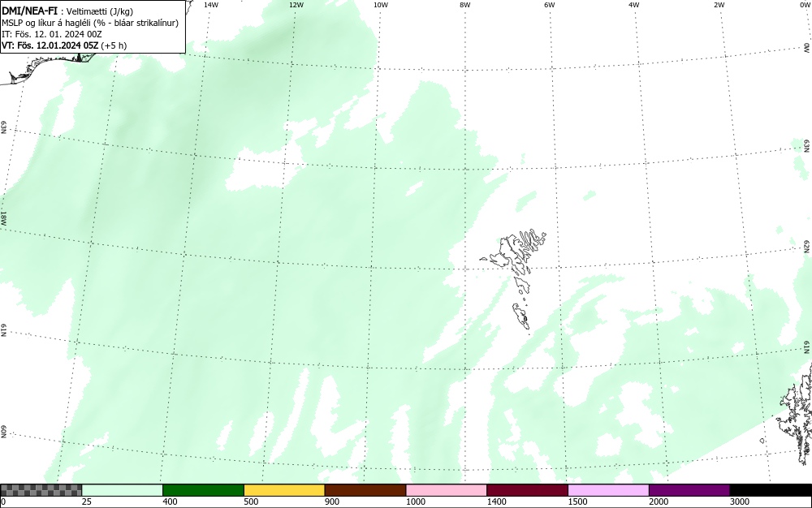Click the '400' legend scale value
The width and height of the screenshot is (812, 508).
(x=170, y=502)
